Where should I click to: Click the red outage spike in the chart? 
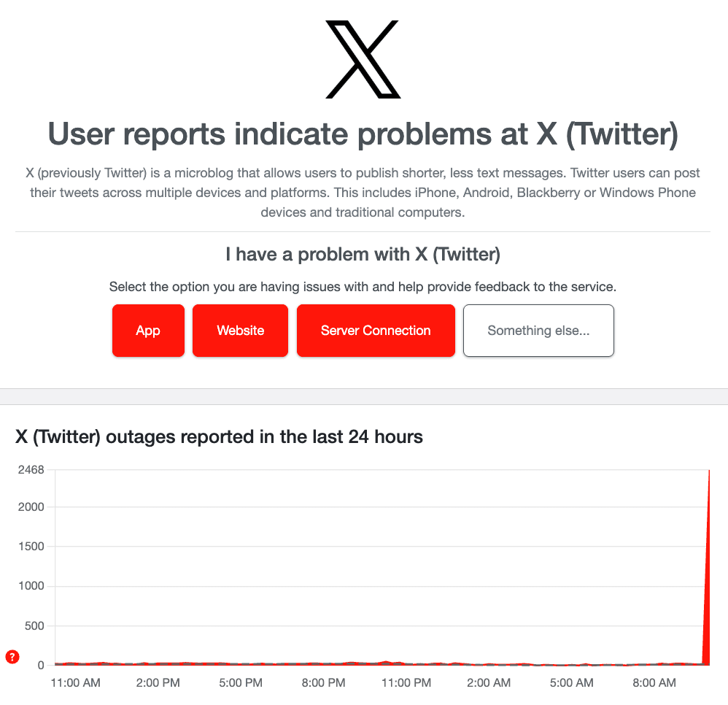pyautogui.click(x=707, y=584)
